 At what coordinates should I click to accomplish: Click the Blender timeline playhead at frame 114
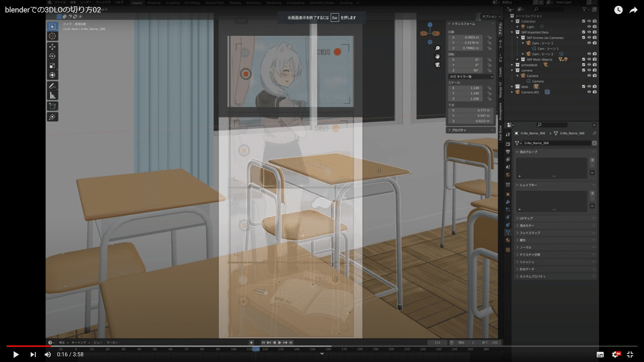(255, 349)
